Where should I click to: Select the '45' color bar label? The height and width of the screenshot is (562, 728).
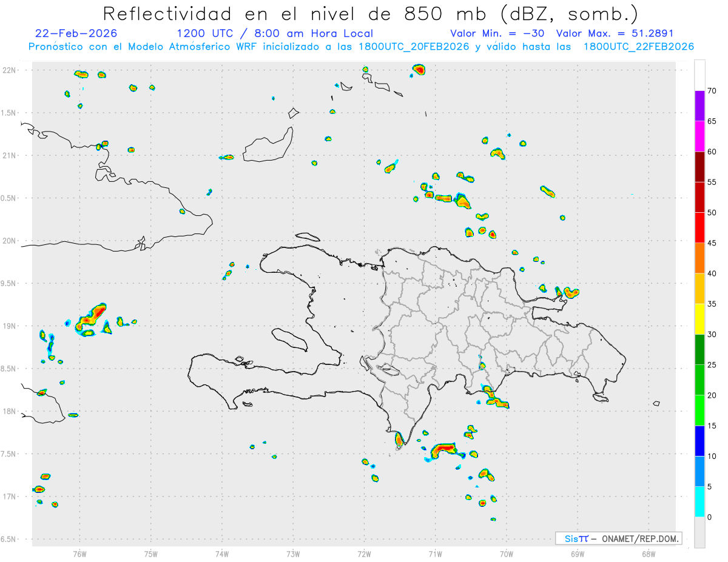click(x=712, y=243)
